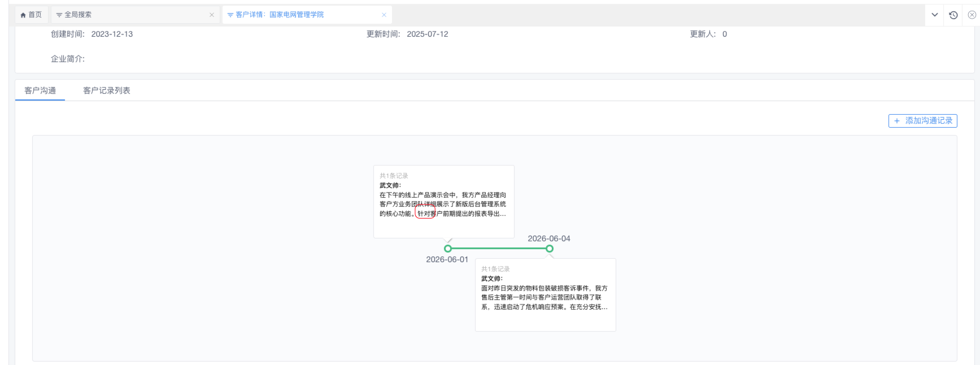This screenshot has width=980, height=365.
Task: Click the plus icon in 添加沟通记录
Action: (897, 121)
